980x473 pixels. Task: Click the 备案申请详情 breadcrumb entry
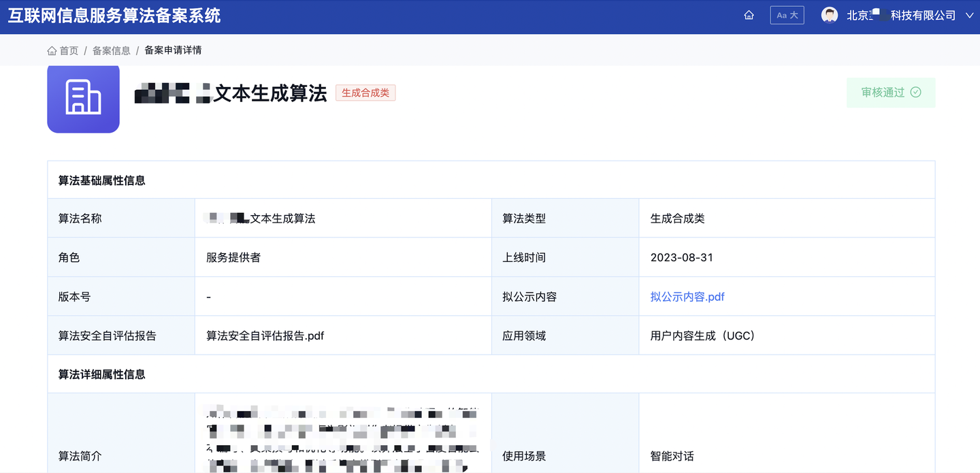(x=172, y=50)
